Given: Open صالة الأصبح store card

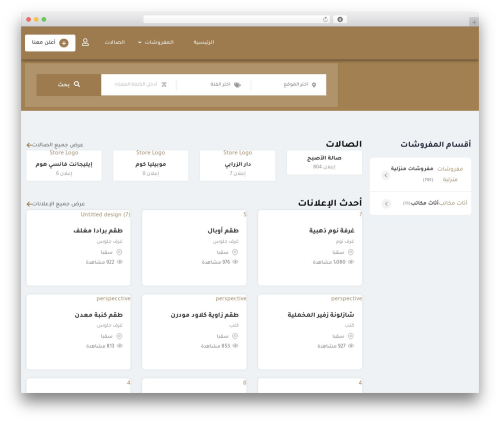Looking at the screenshot, I should [324, 162].
